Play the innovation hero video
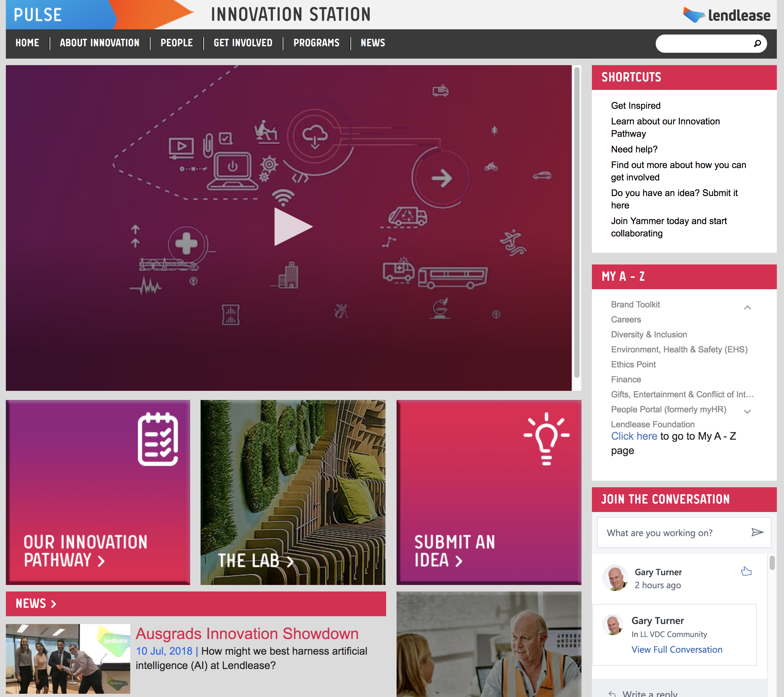This screenshot has width=784, height=697. 293,227
